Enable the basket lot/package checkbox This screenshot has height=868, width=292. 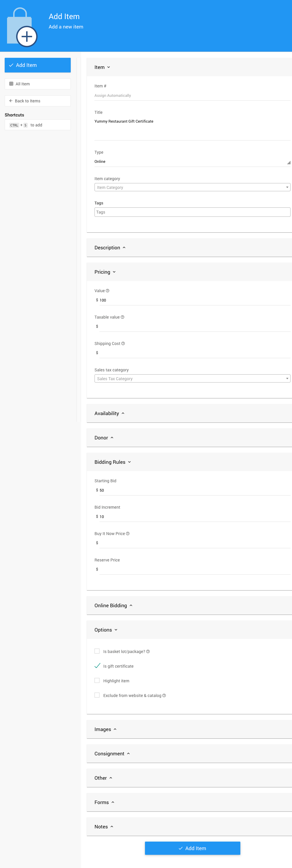(97, 651)
